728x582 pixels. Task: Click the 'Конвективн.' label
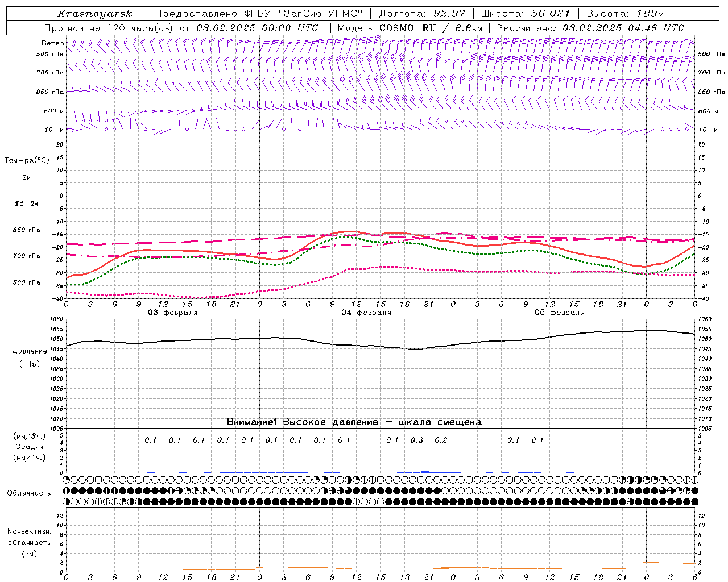29,531
